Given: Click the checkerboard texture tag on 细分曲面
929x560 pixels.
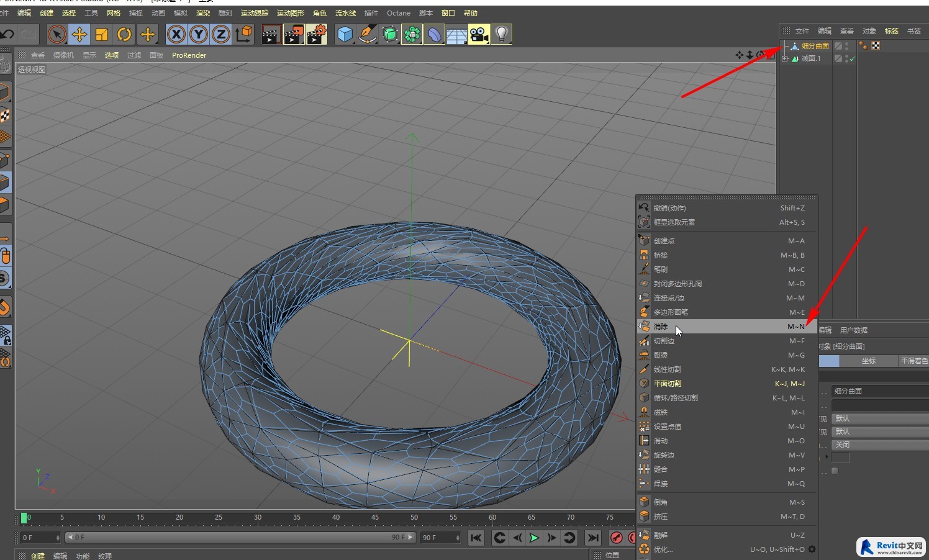Looking at the screenshot, I should pos(876,46).
